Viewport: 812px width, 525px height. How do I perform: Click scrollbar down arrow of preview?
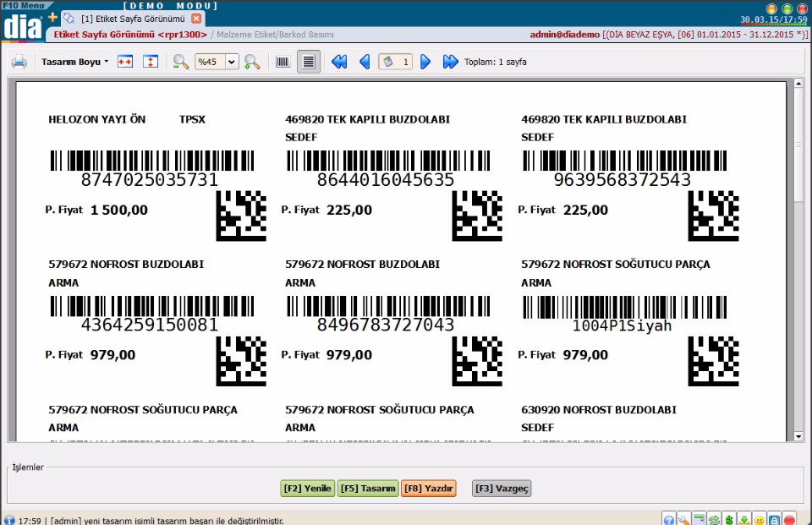(798, 436)
